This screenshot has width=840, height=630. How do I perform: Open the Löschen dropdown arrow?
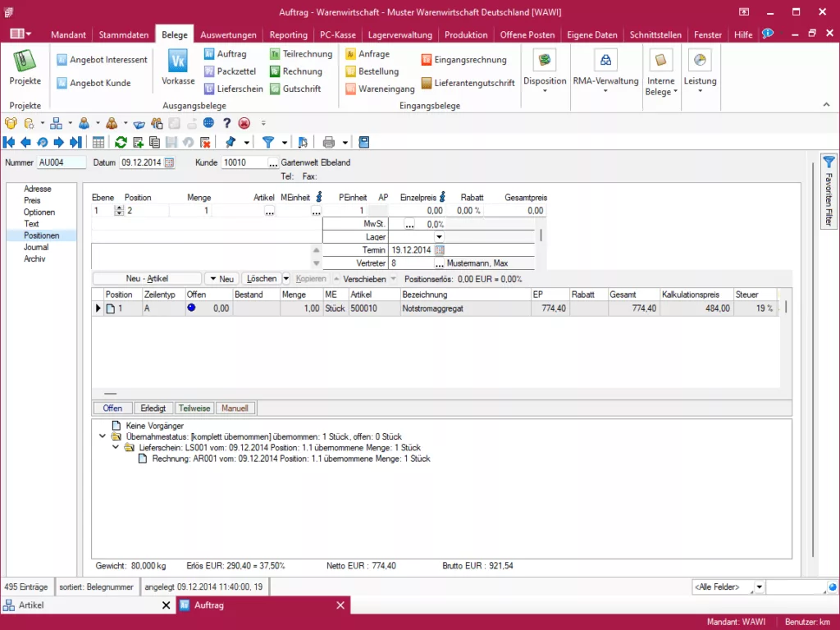pos(286,279)
